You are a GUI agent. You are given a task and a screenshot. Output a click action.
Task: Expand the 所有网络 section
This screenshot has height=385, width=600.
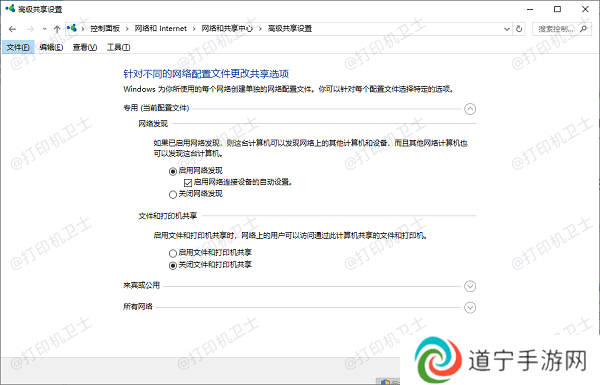click(x=470, y=307)
